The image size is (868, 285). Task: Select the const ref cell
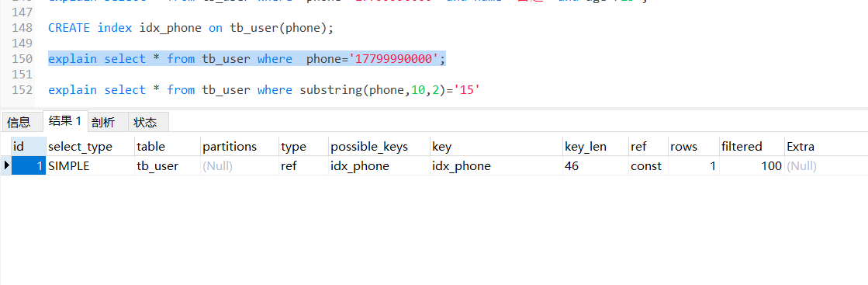coord(648,165)
